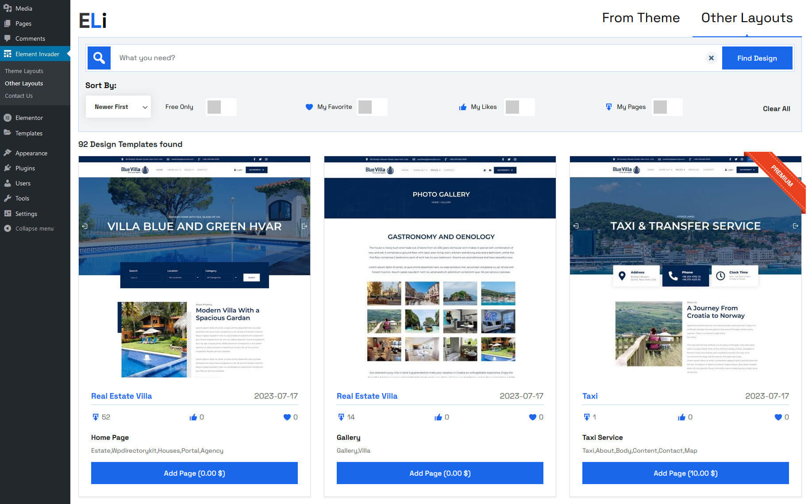Toggle the My Favorite filter switch
Image resolution: width=812 pixels, height=504 pixels.
372,107
